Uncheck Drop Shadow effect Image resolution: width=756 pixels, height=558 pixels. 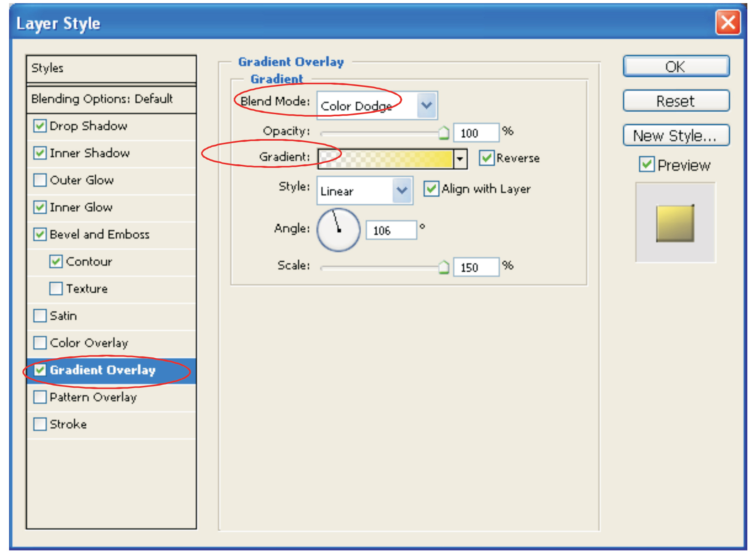[40, 126]
